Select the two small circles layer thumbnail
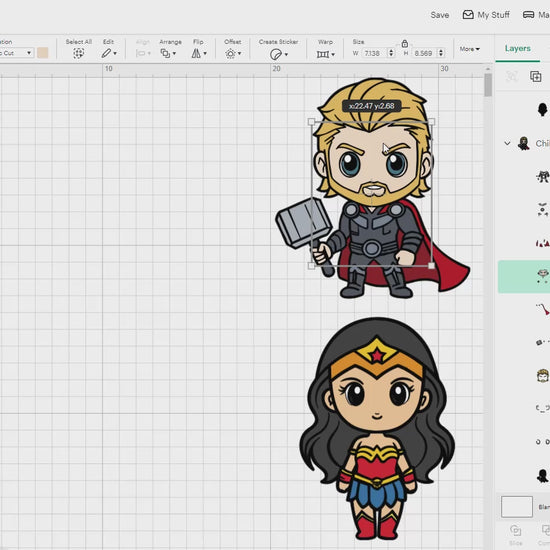The image size is (550, 550). (543, 442)
